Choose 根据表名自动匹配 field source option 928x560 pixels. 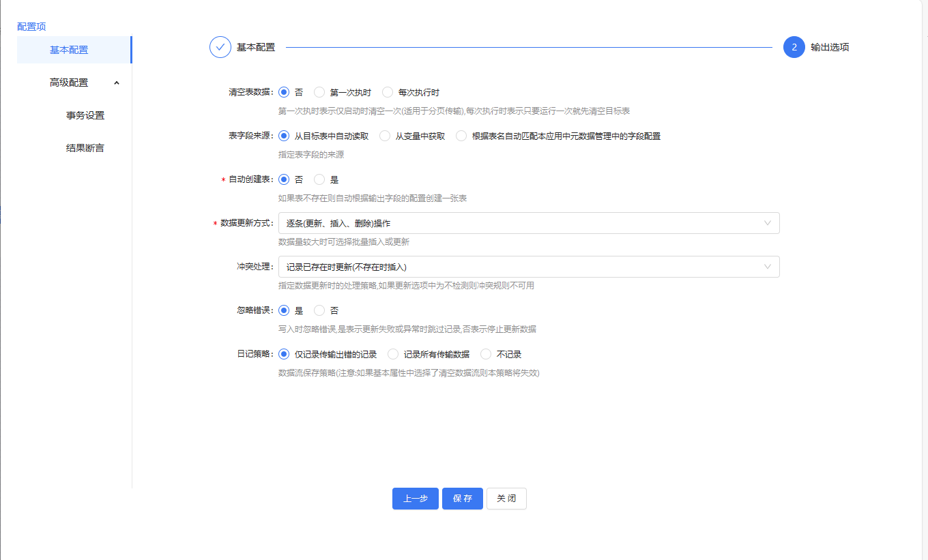point(461,136)
